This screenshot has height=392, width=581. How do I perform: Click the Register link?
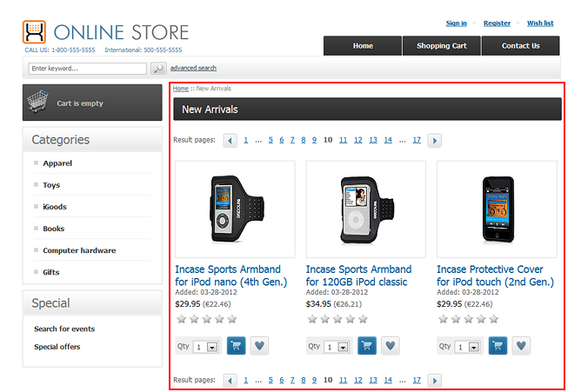pyautogui.click(x=497, y=23)
